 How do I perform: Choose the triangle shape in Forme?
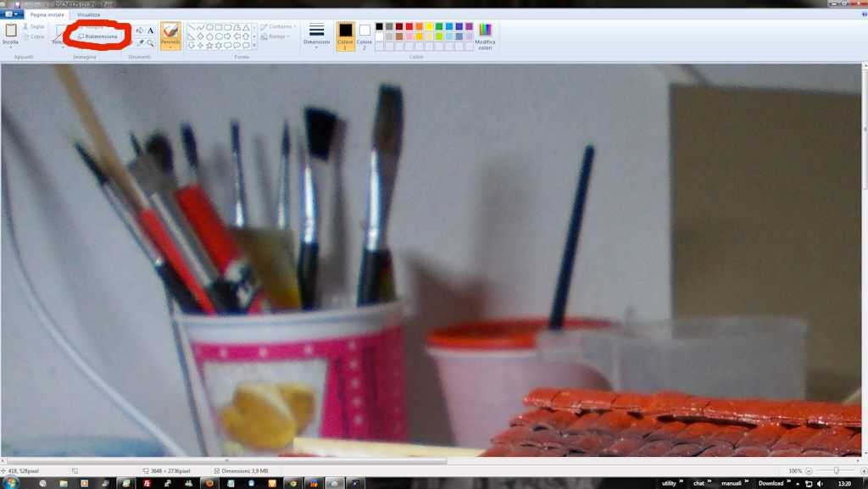point(246,27)
